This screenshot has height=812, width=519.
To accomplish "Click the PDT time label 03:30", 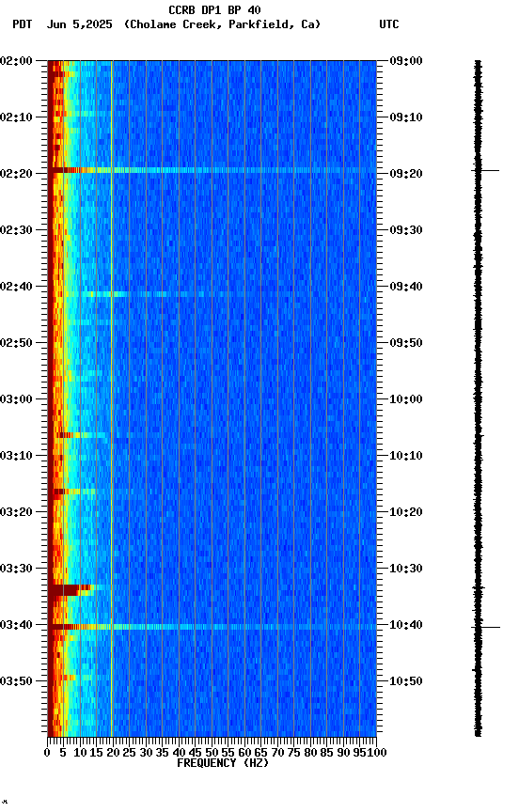I will [16, 570].
